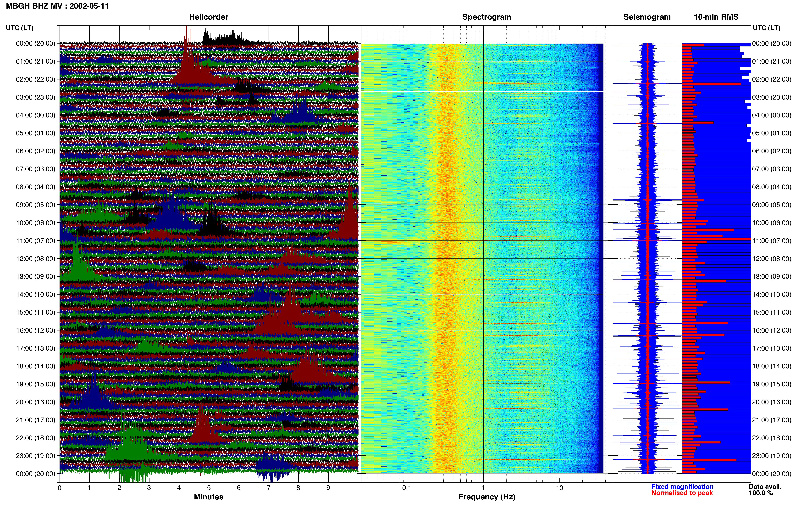The image size is (812, 508).
Task: Click 04:00 (00:00) label left of the Helicorder
Action: pos(36,115)
